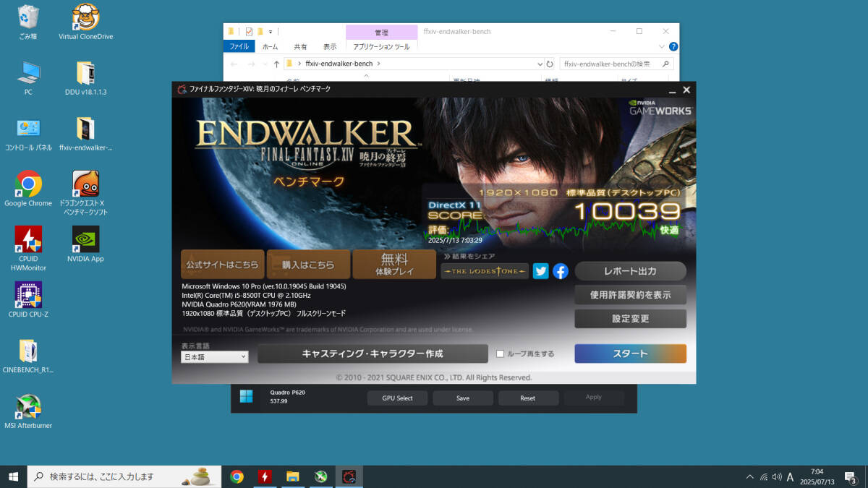Image resolution: width=868 pixels, height=488 pixels.
Task: Select the CINEBENCH_R1 folder icon
Action: (x=28, y=356)
